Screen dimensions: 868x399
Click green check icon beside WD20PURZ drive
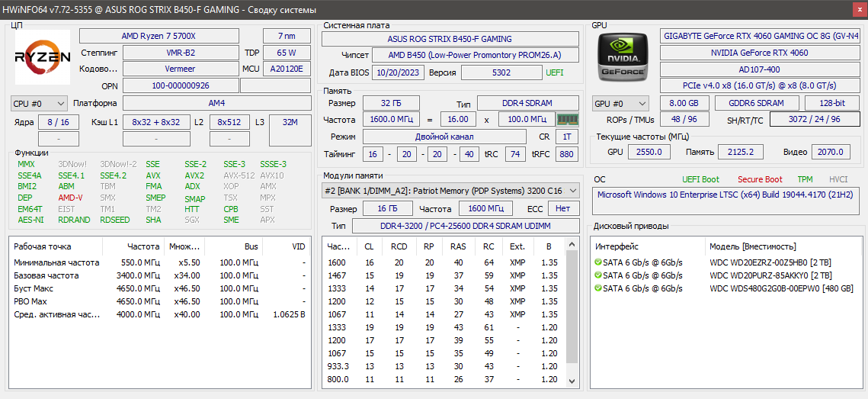click(598, 275)
